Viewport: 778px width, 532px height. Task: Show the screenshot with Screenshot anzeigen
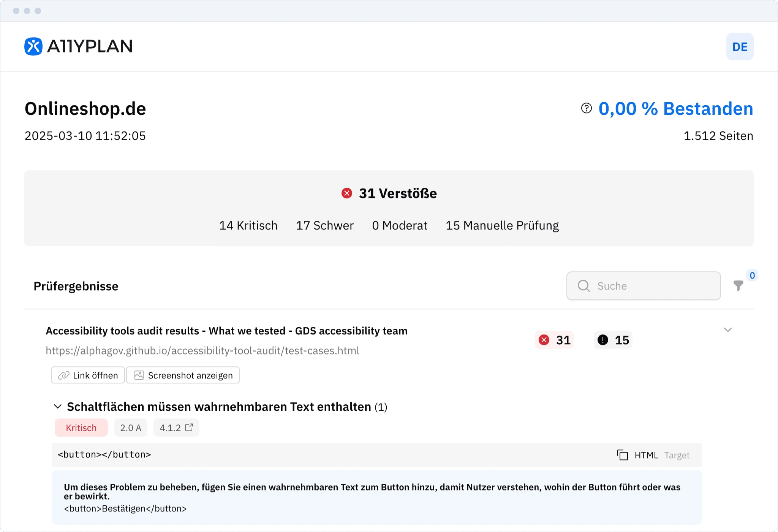pyautogui.click(x=183, y=375)
